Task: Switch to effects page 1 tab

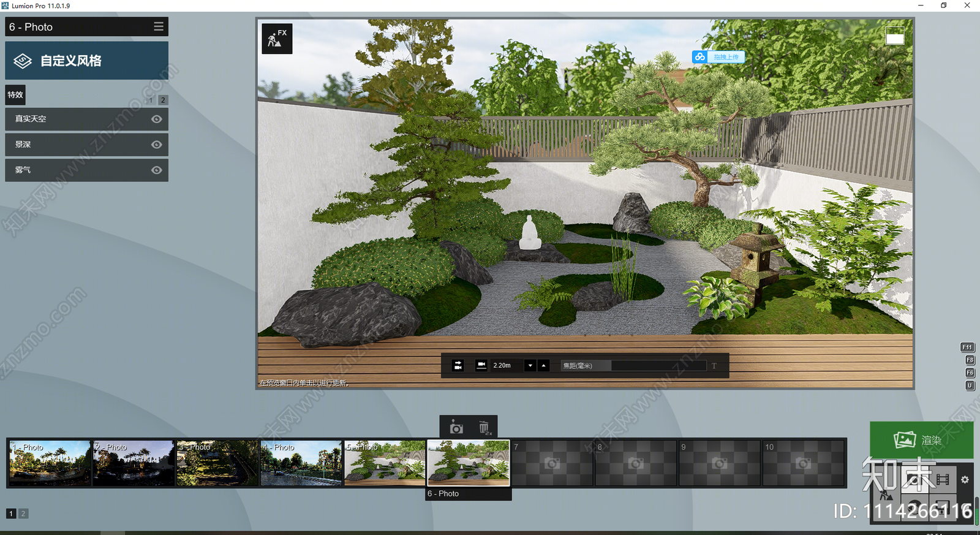Action: pyautogui.click(x=151, y=100)
